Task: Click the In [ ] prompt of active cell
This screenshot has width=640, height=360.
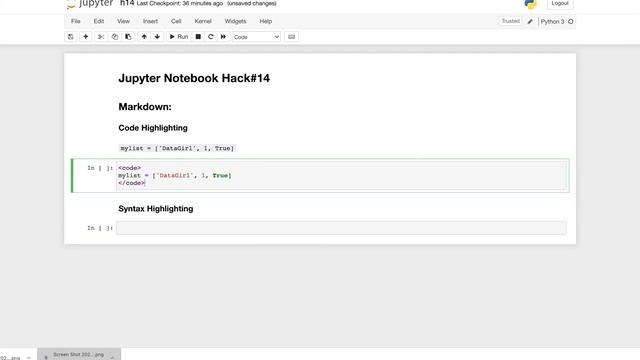Action: pyautogui.click(x=100, y=168)
